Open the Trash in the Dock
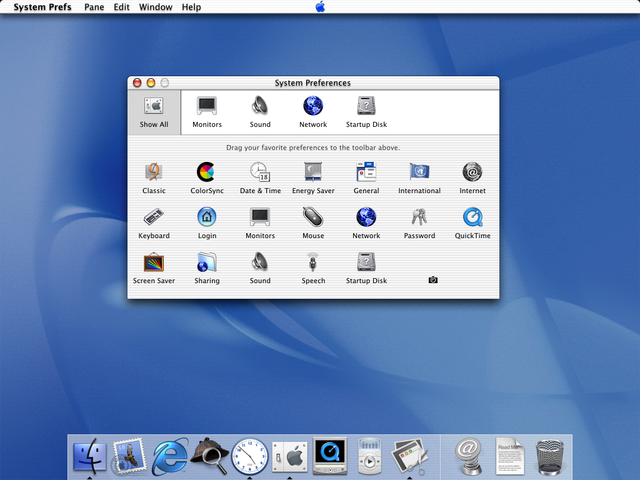Screen dimensions: 640x480 tap(549, 457)
